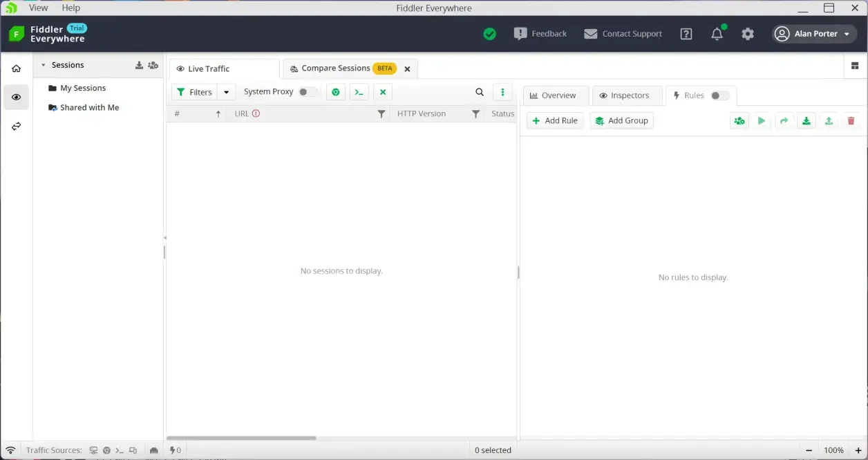Close the Compare Sessions tab

tap(407, 69)
